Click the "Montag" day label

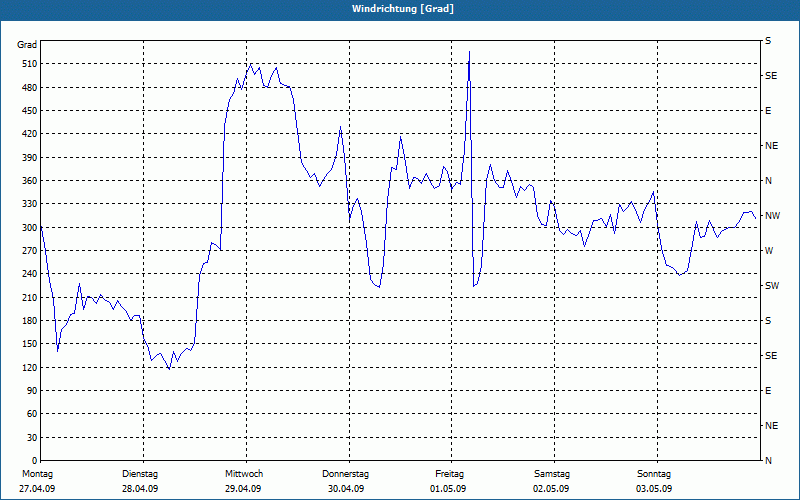(38, 474)
